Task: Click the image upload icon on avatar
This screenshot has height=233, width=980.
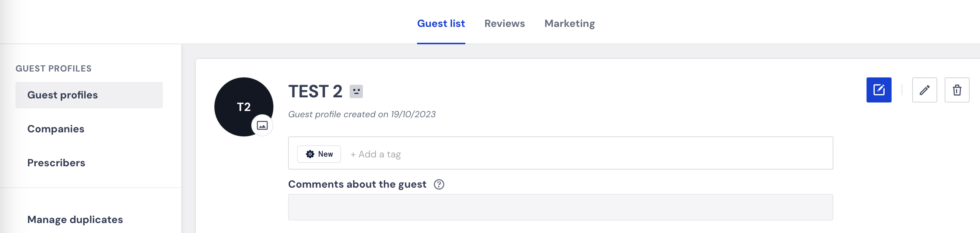Action: point(262,125)
